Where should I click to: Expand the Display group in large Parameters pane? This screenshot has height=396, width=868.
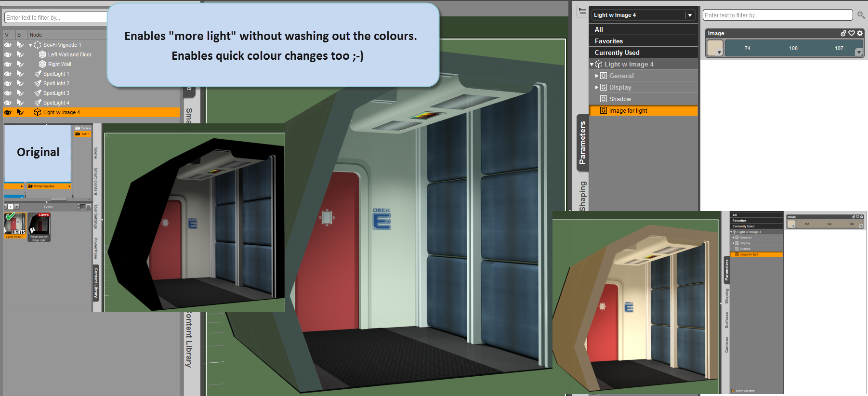(x=597, y=87)
